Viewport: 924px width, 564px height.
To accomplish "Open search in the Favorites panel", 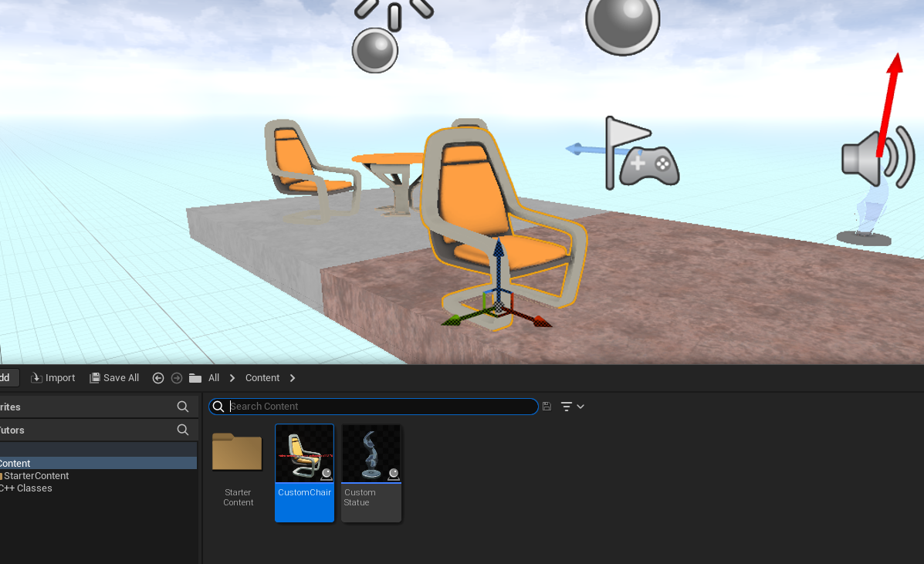I will [183, 407].
